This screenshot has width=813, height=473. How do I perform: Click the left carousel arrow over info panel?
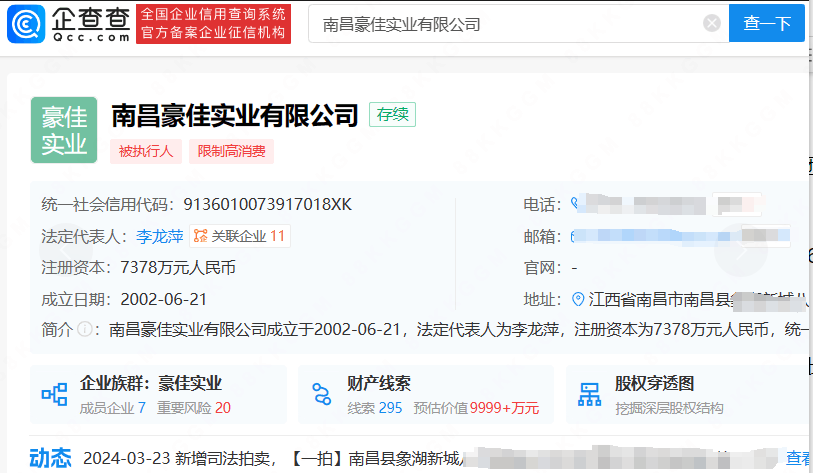click(66, 251)
